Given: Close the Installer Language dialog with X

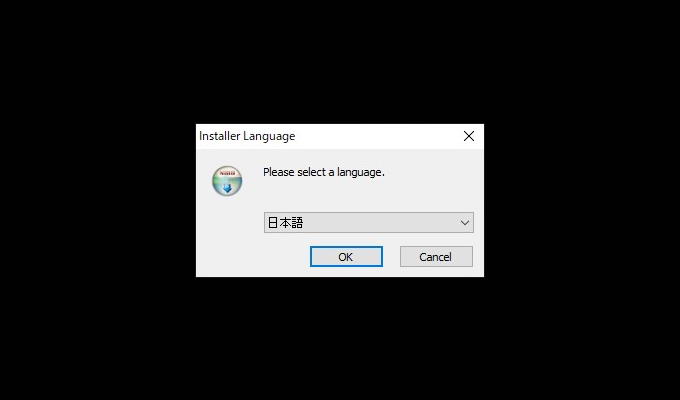Looking at the screenshot, I should [468, 136].
